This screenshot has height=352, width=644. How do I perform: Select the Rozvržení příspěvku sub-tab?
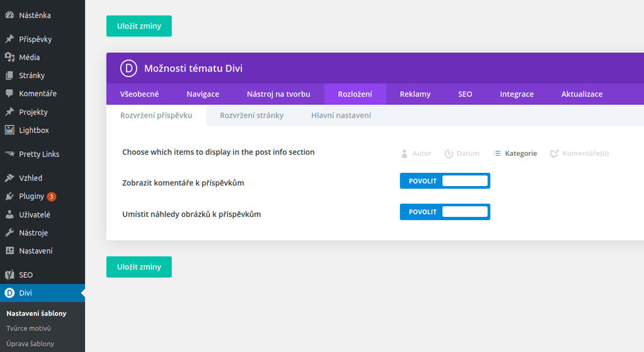156,115
